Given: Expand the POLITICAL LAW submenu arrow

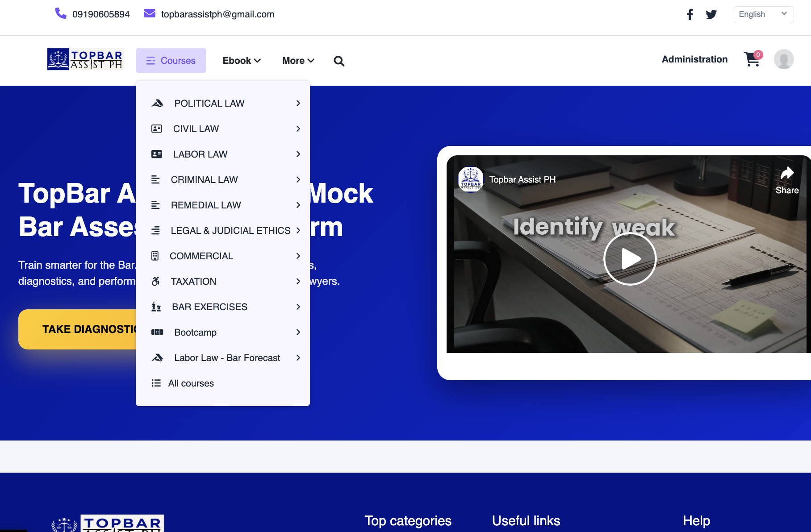Looking at the screenshot, I should 298,104.
